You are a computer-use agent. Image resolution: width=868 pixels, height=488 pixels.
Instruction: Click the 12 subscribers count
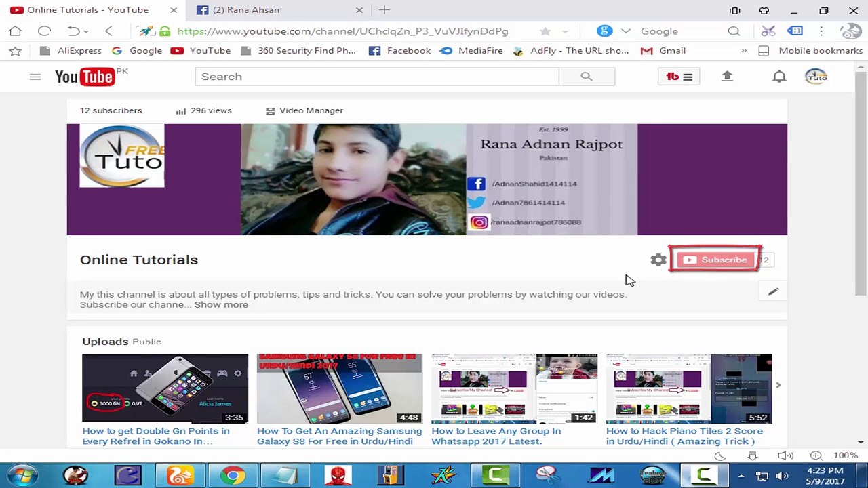tap(111, 110)
